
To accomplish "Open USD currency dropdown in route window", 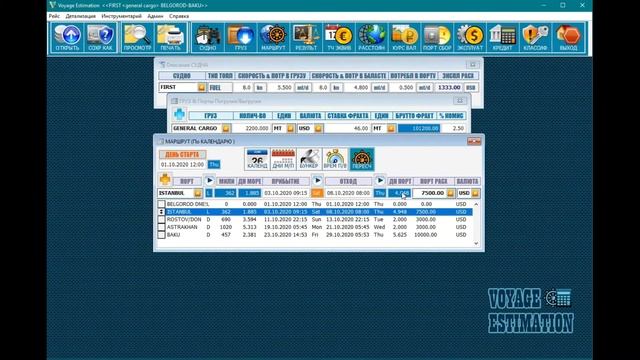I will click(476, 193).
